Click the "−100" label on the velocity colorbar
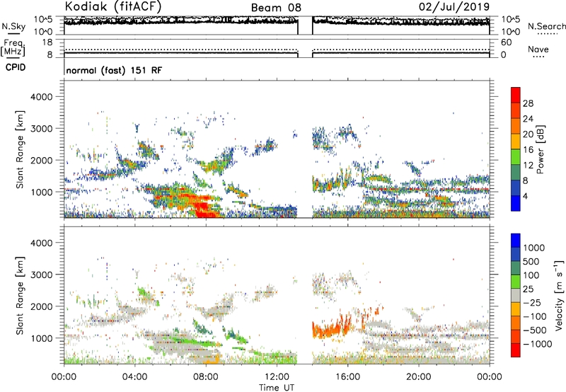This screenshot has height=392, width=566. 535,316
